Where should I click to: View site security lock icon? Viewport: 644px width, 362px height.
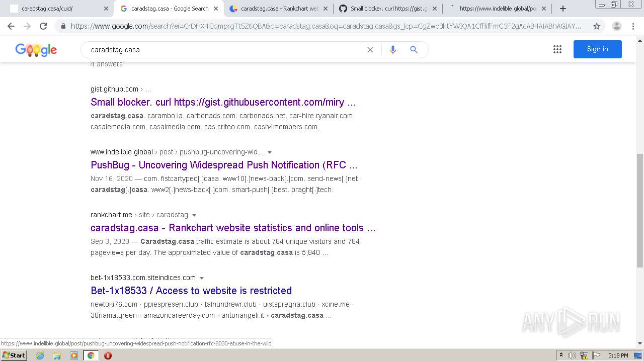coord(63,26)
